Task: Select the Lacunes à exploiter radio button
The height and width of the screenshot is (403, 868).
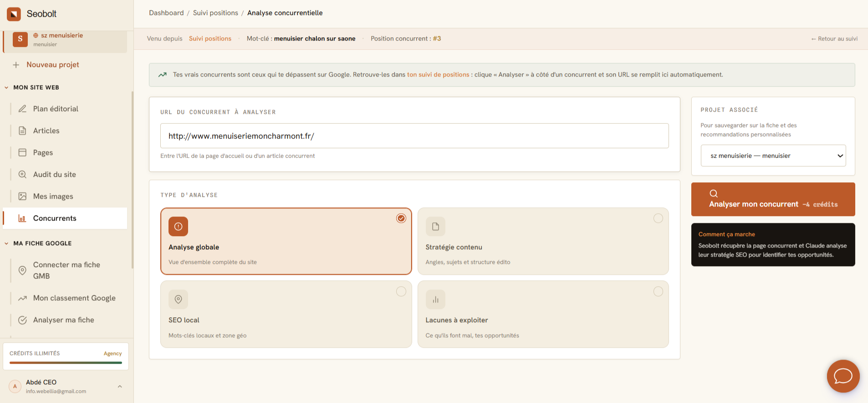Action: click(x=658, y=291)
